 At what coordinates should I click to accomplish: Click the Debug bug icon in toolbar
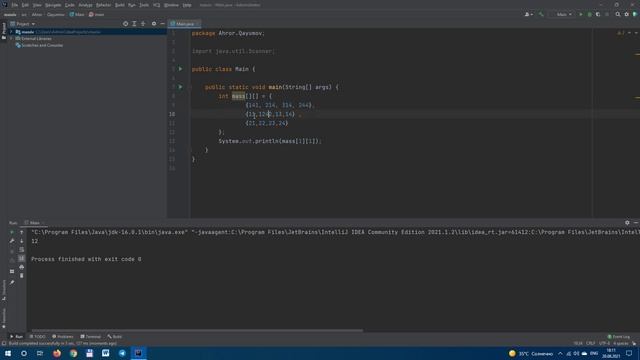[x=589, y=14]
